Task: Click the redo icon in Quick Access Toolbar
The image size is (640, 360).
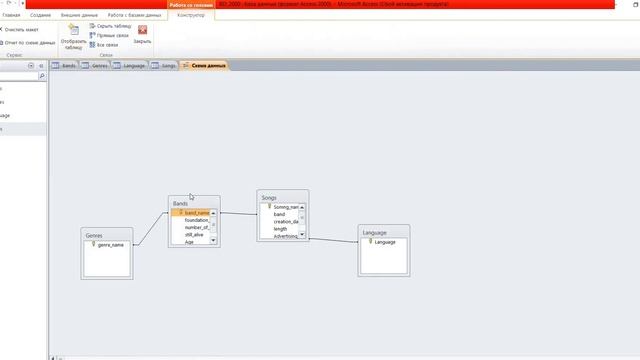Action: tap(9, 3)
